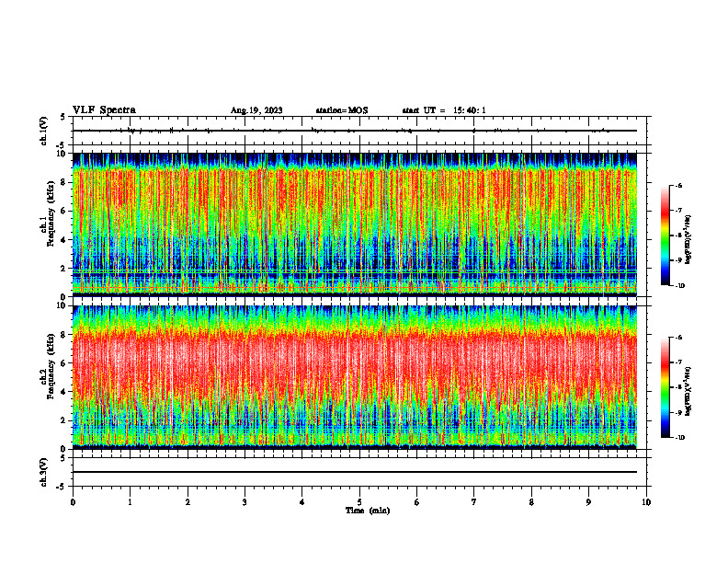Click the ch.1 frequency tick "8"
This screenshot has height=563, width=728.
(x=64, y=182)
